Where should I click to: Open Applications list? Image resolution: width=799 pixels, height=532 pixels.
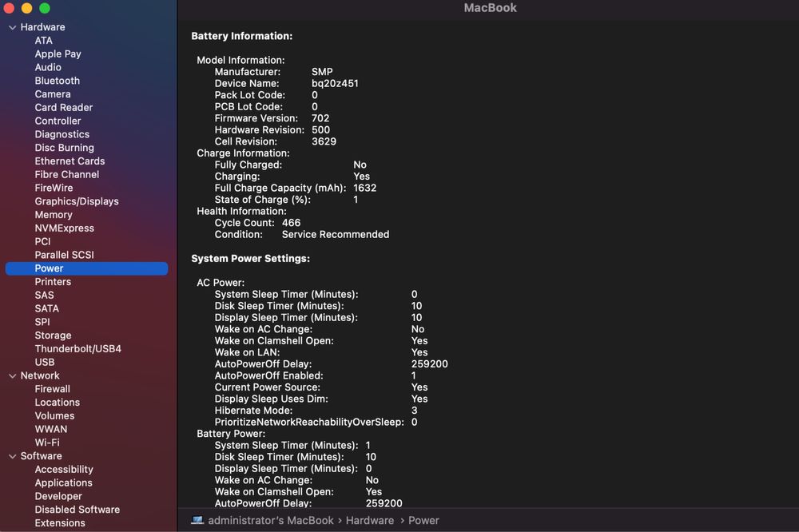(64, 482)
